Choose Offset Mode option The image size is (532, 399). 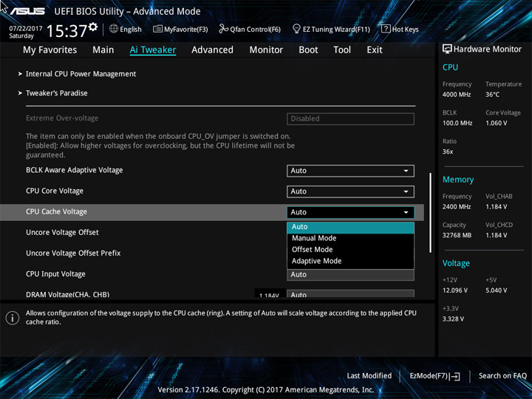click(350, 250)
